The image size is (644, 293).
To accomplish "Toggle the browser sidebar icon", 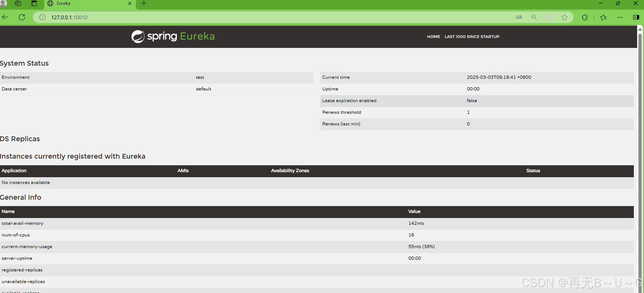I will pos(636,17).
